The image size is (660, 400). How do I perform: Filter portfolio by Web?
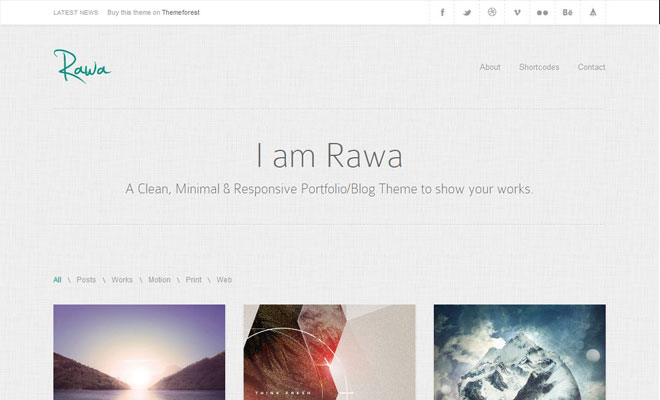point(224,280)
